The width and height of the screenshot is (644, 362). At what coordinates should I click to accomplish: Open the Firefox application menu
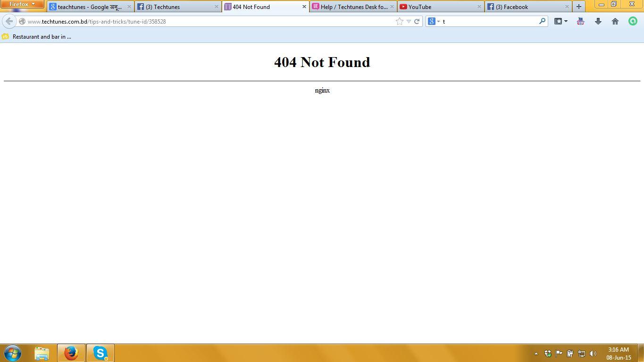click(x=22, y=4)
